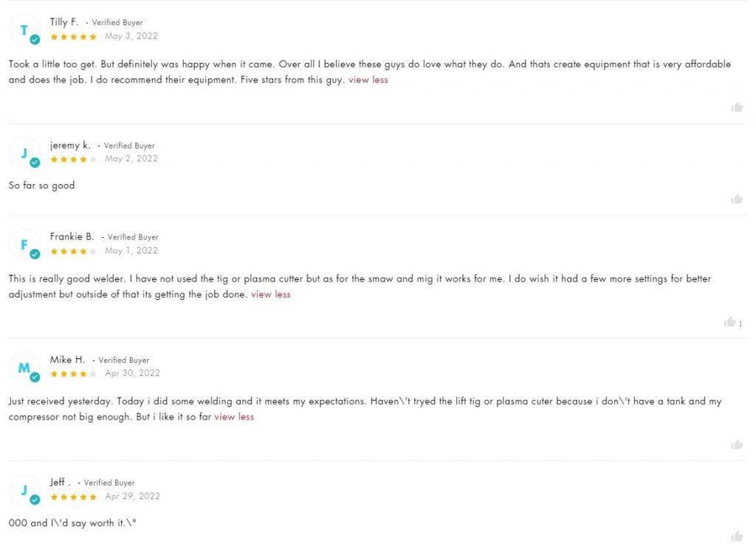Screen dimensions: 756x549
Task: Click Verified Buyer label next to Mike H.
Action: click(124, 360)
